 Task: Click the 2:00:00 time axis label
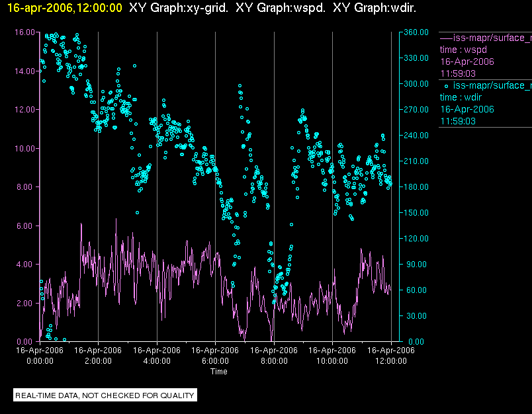pos(99,361)
